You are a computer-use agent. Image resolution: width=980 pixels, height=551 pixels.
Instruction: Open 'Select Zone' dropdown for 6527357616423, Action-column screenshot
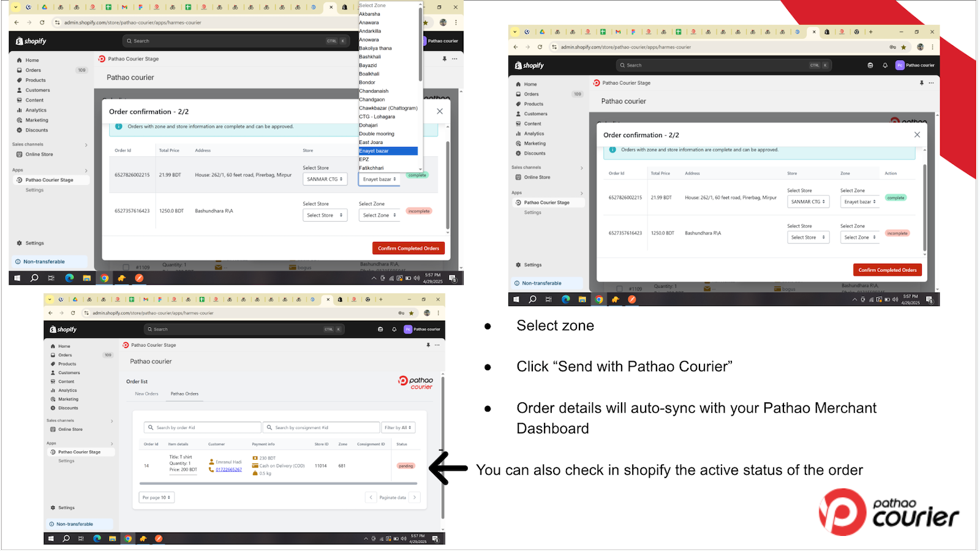[x=860, y=237]
